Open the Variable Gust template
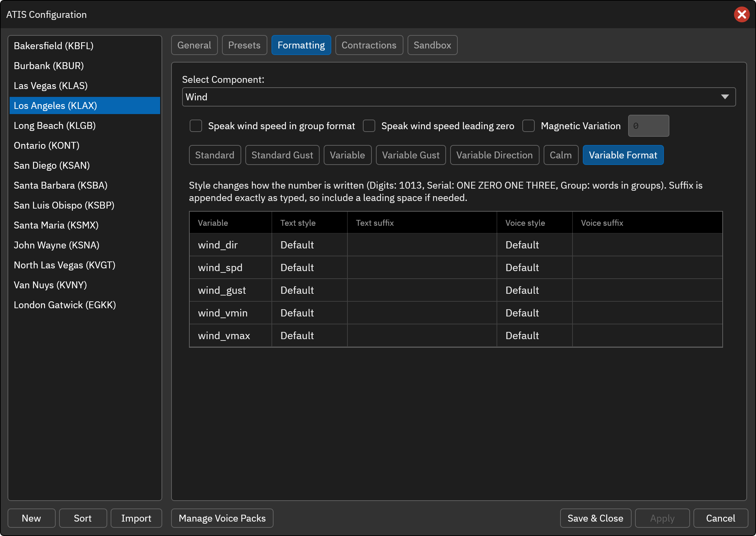Viewport: 756px width, 536px height. (411, 155)
